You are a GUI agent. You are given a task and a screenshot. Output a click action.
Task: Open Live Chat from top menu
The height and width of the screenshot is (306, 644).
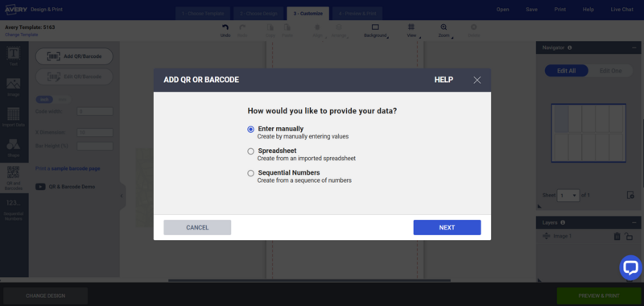[x=621, y=10]
